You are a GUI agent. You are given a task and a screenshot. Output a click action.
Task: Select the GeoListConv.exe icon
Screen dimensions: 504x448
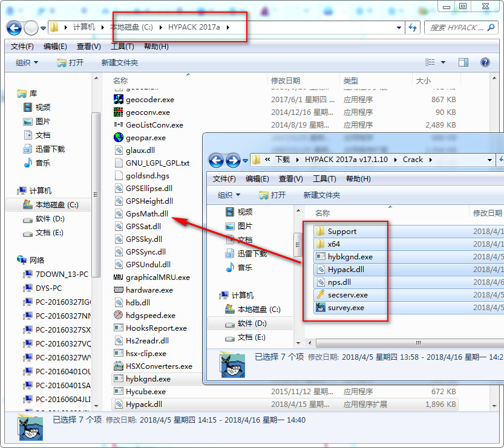tap(119, 125)
